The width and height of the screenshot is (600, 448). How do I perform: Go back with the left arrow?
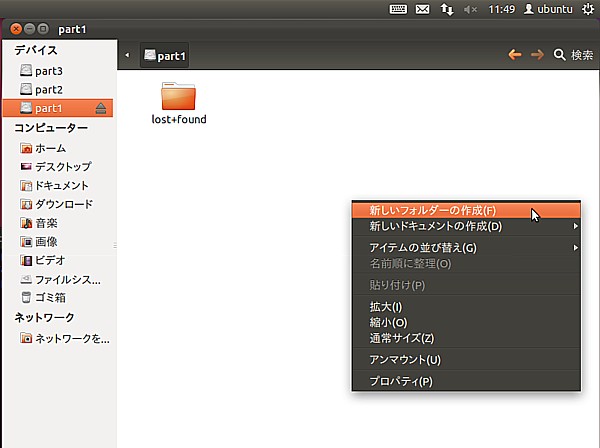tap(515, 55)
